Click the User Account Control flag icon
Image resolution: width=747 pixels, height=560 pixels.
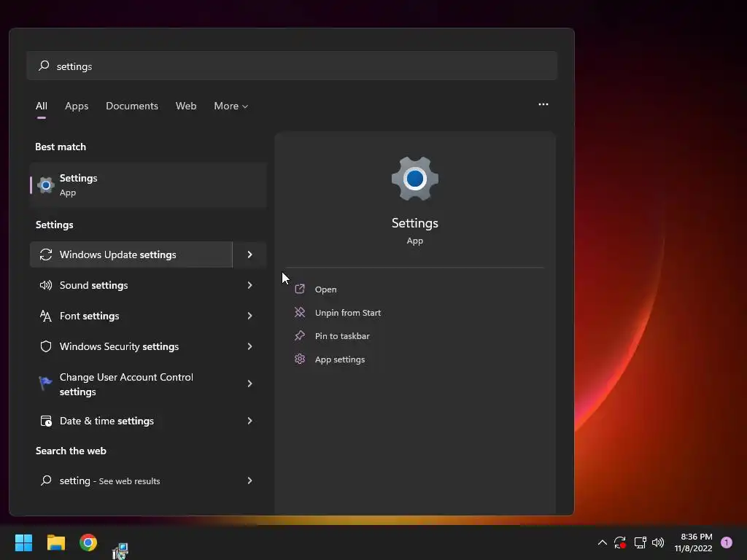[45, 382]
